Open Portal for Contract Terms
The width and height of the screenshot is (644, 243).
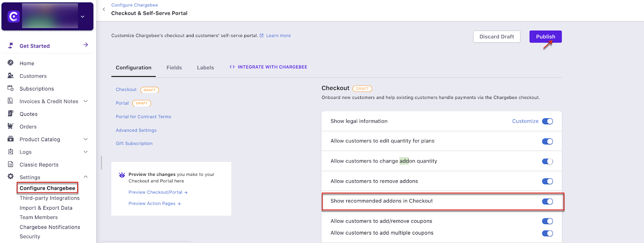click(143, 117)
